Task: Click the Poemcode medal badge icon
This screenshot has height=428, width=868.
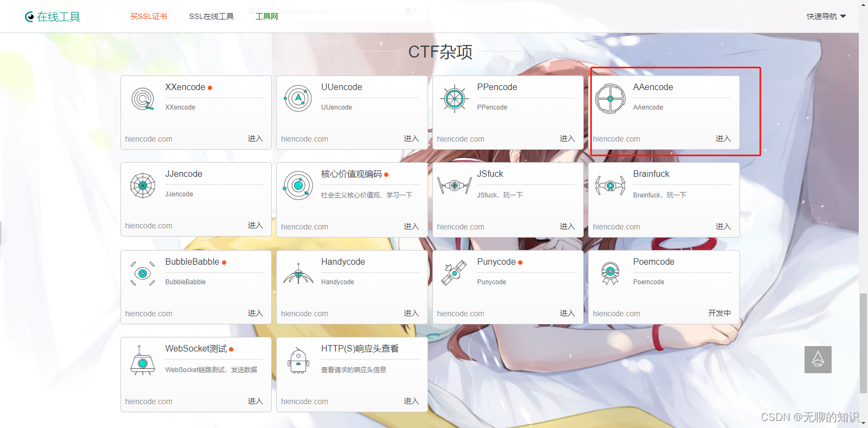Action: point(610,273)
